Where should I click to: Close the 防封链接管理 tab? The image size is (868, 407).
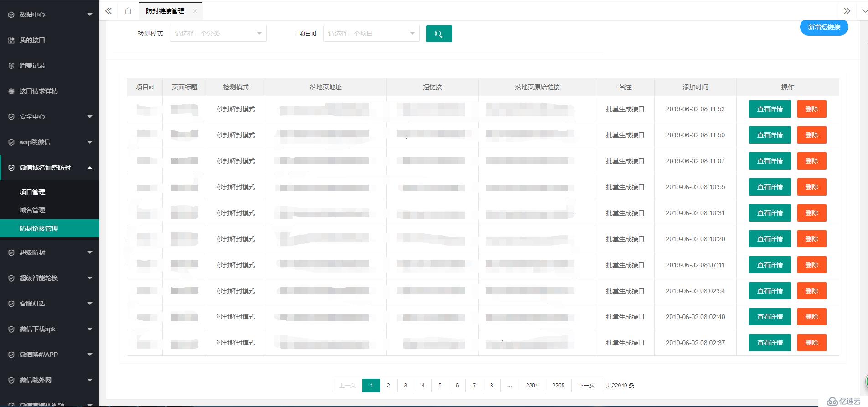coord(195,11)
